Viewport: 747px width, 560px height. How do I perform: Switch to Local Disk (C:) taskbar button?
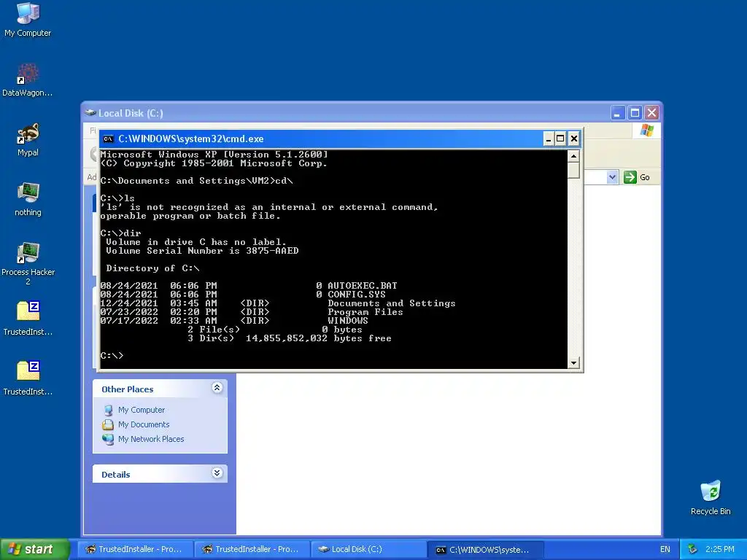pyautogui.click(x=368, y=549)
